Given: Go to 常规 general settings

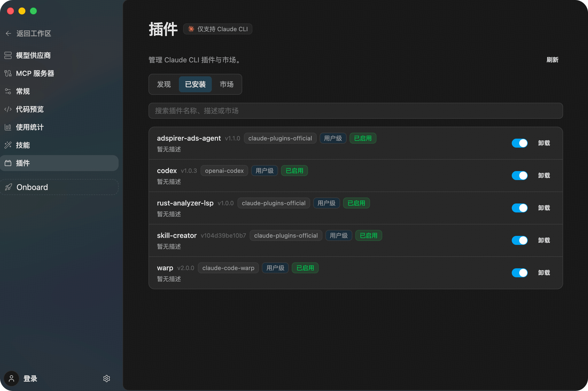Looking at the screenshot, I should coord(23,91).
